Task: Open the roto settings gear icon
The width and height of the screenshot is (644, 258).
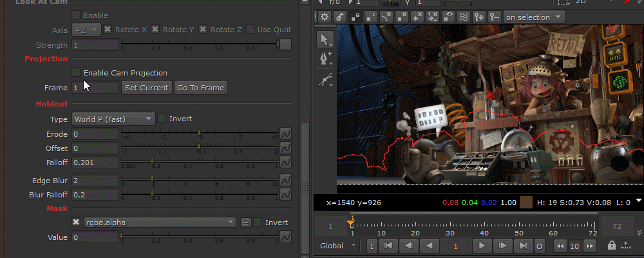Action: [x=325, y=17]
